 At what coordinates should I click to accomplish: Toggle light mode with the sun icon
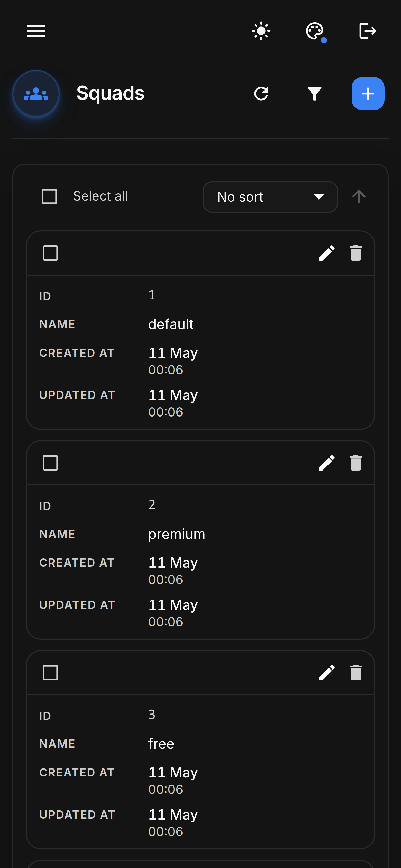click(261, 31)
